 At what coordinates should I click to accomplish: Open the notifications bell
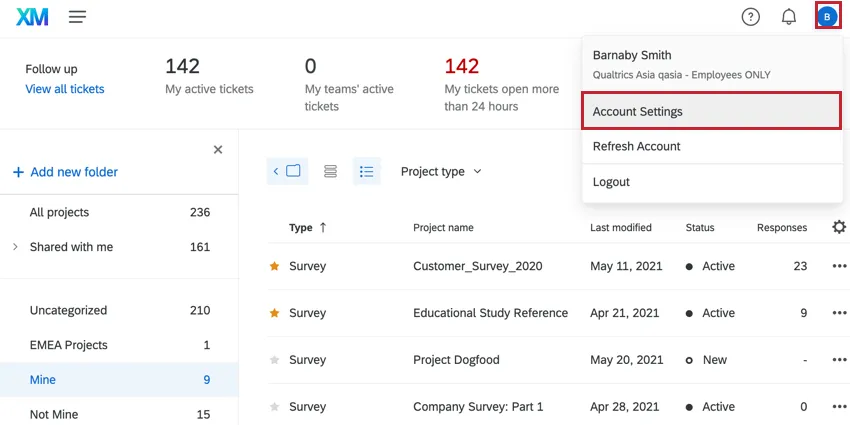coord(789,17)
